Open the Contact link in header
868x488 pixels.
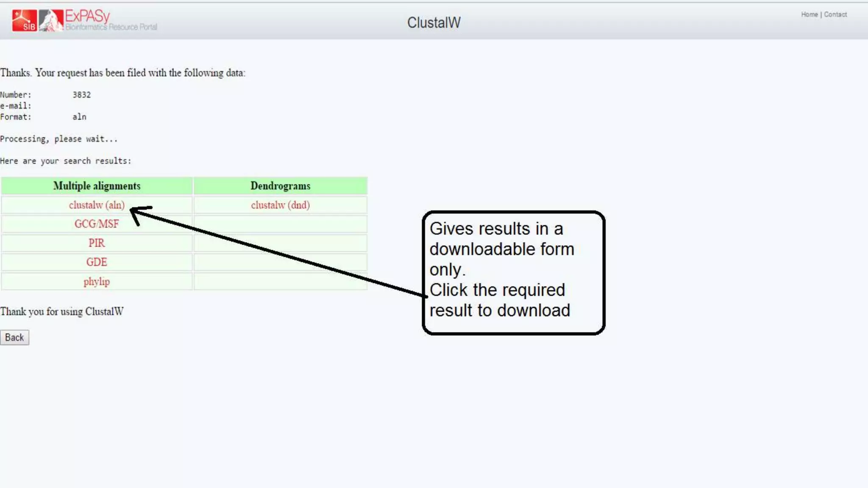tap(835, 14)
